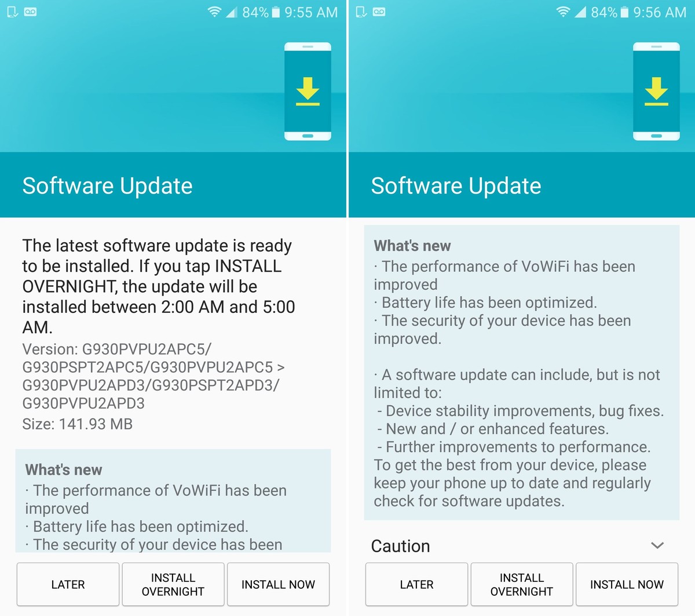Viewport: 695px width, 616px height.
Task: Open the Caution section heading
Action: [x=400, y=546]
